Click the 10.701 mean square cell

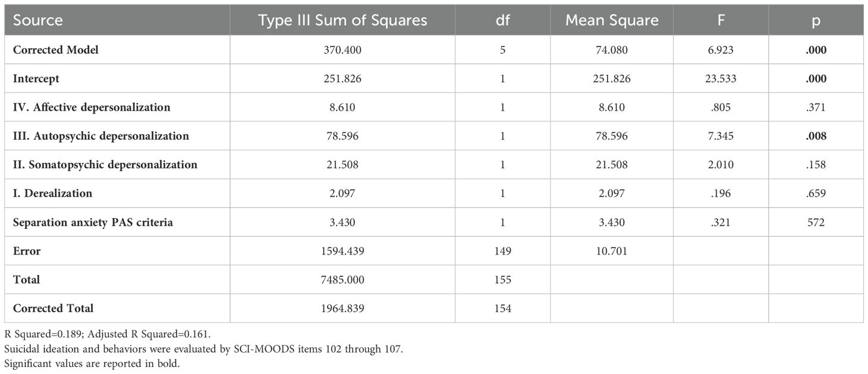612,251
